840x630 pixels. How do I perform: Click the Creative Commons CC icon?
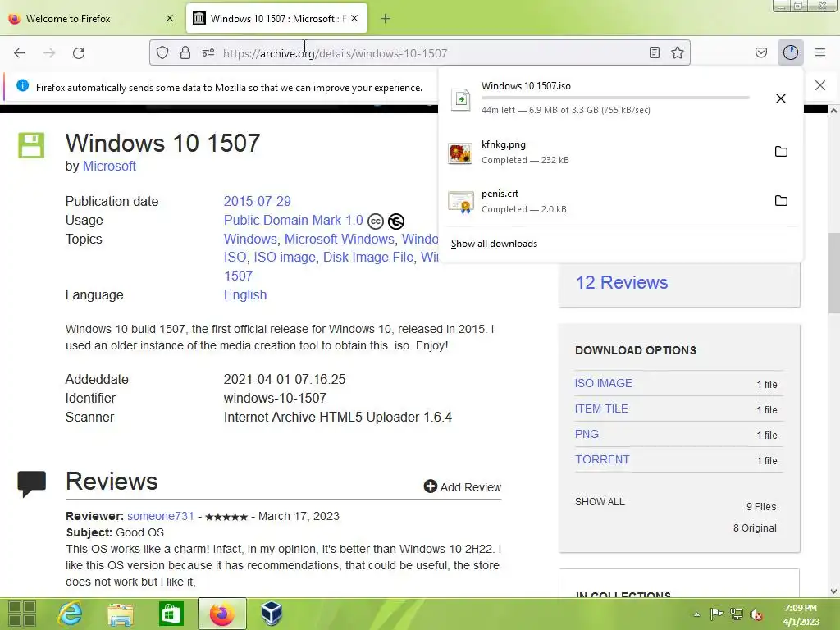pyautogui.click(x=376, y=221)
